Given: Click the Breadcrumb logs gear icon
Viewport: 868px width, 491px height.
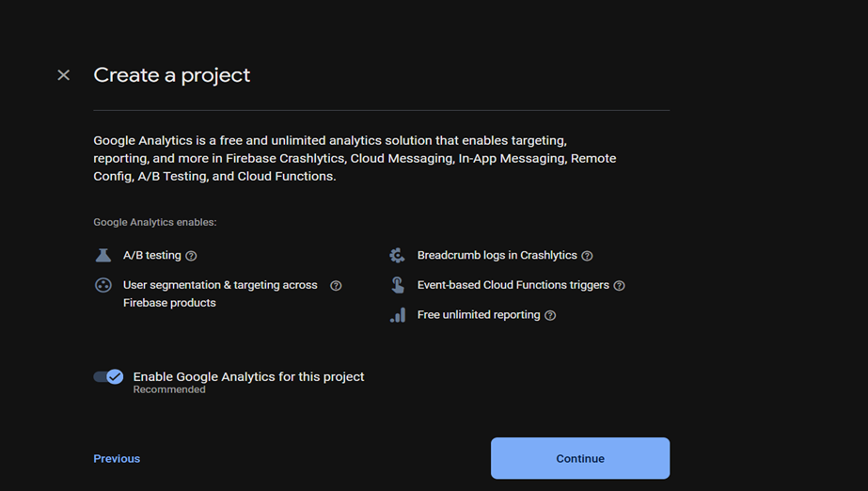Looking at the screenshot, I should tap(397, 255).
